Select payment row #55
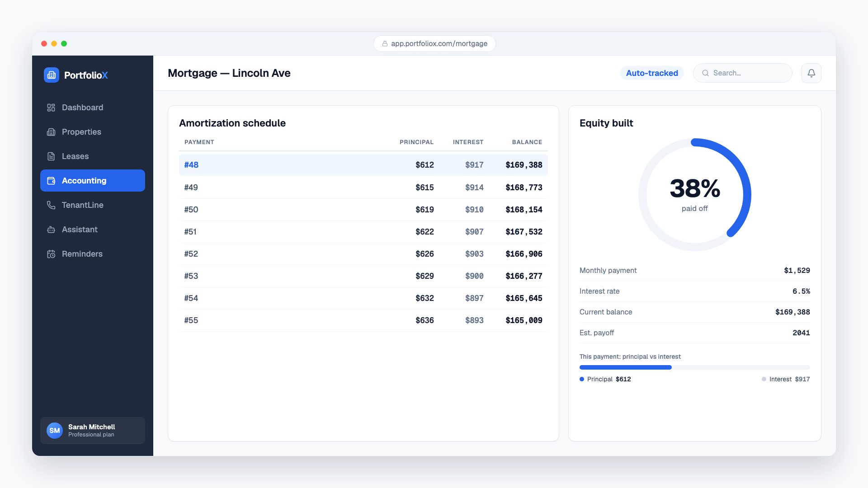 [x=363, y=320]
